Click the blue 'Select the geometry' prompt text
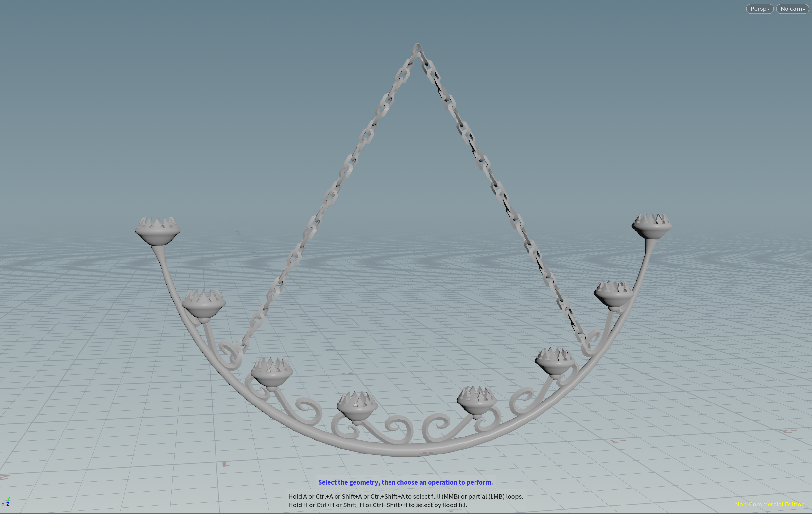This screenshot has height=514, width=812. point(405,482)
